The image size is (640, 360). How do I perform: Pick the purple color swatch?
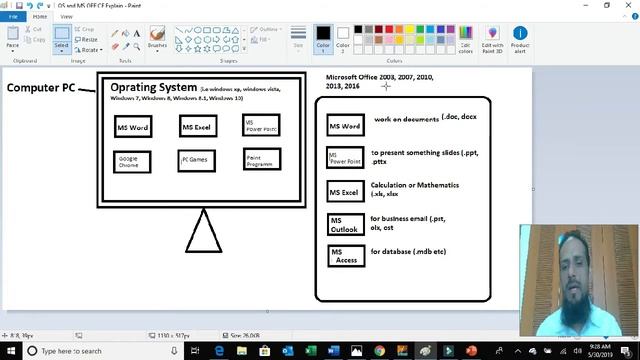point(451,29)
